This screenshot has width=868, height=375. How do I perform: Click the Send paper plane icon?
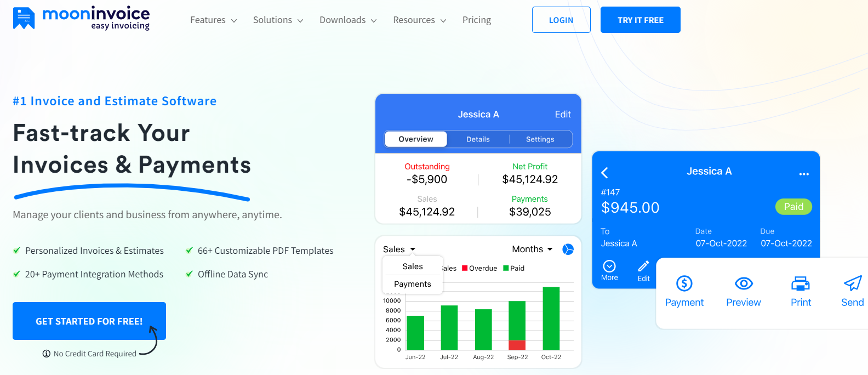[x=853, y=283]
